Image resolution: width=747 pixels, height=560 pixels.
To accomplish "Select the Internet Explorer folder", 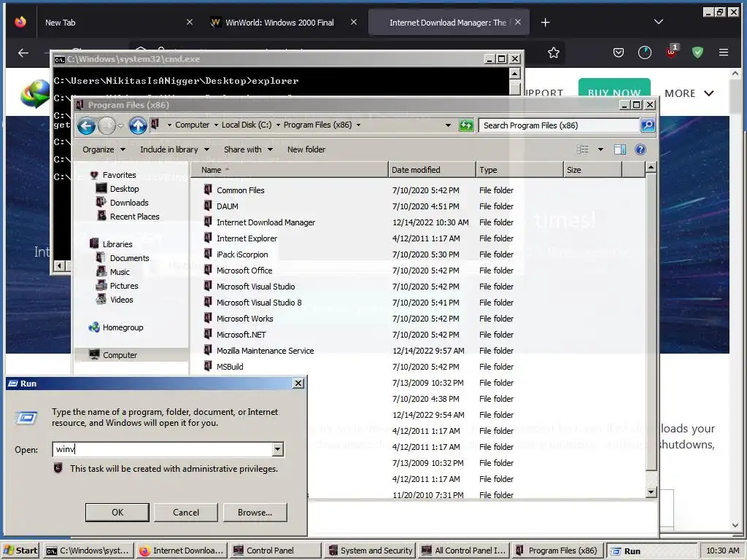I will (247, 238).
